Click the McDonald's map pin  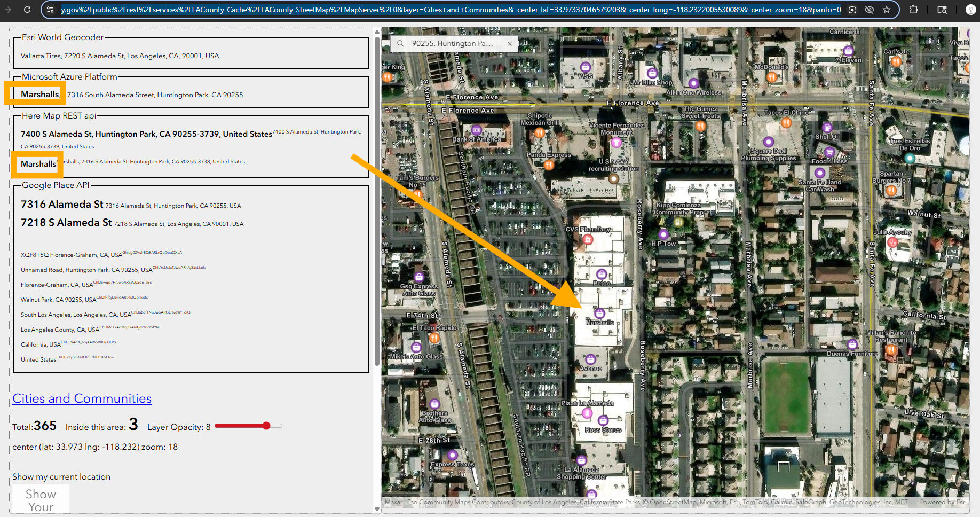click(x=771, y=77)
